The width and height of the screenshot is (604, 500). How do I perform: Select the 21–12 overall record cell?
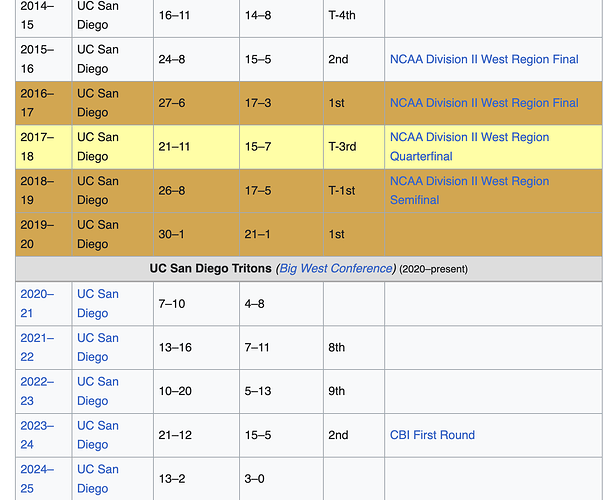tap(196, 435)
